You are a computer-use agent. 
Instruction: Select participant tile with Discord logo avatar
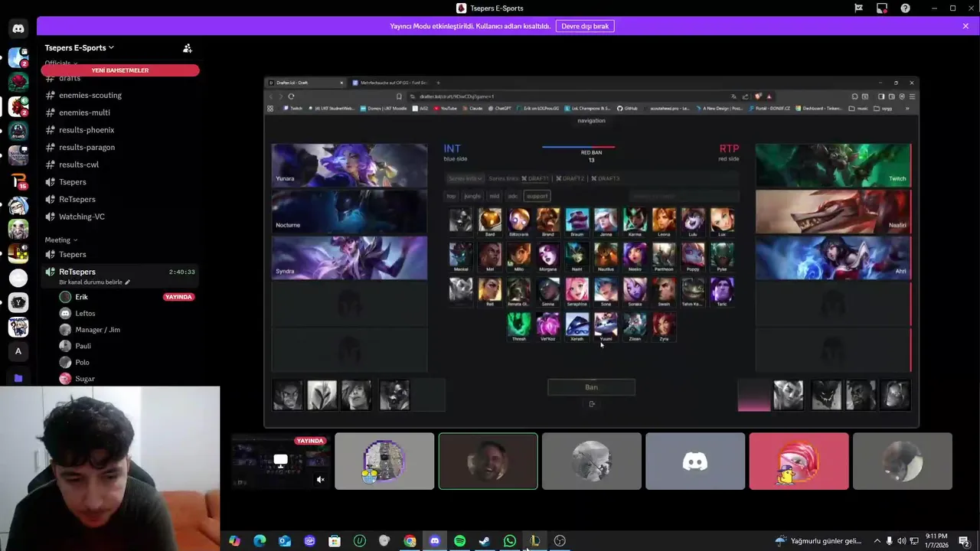(x=695, y=461)
